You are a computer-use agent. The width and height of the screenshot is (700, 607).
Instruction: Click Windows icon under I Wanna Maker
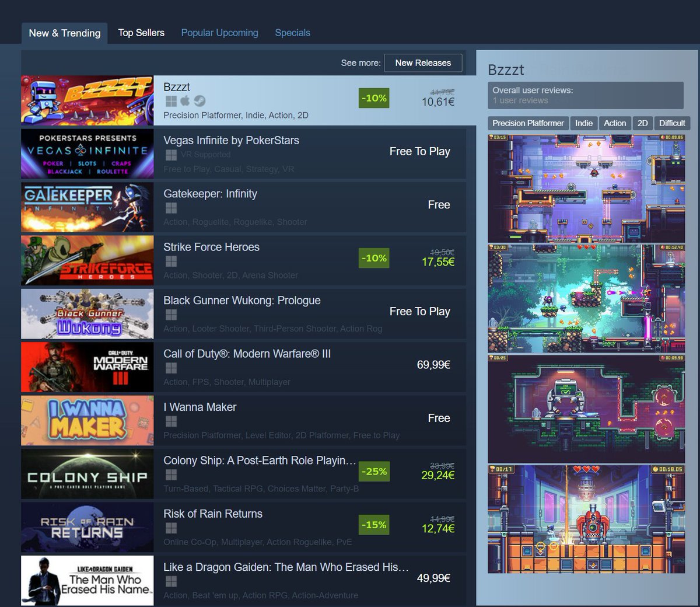pos(171,421)
